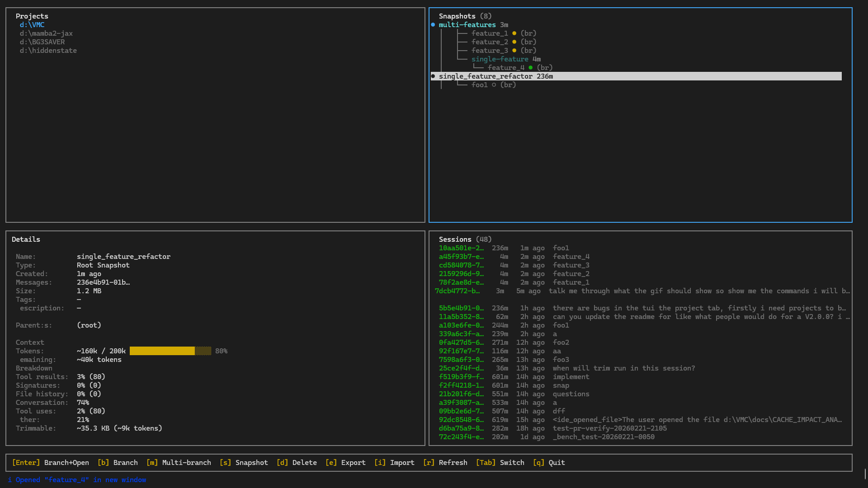
Task: Switch focus to the Sessions panel header
Action: pyautogui.click(x=455, y=239)
